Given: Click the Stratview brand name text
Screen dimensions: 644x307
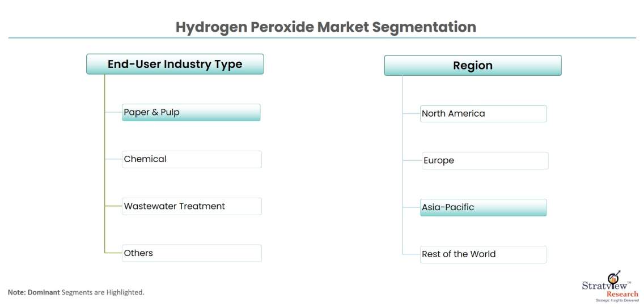Looking at the screenshot, I should 601,286.
